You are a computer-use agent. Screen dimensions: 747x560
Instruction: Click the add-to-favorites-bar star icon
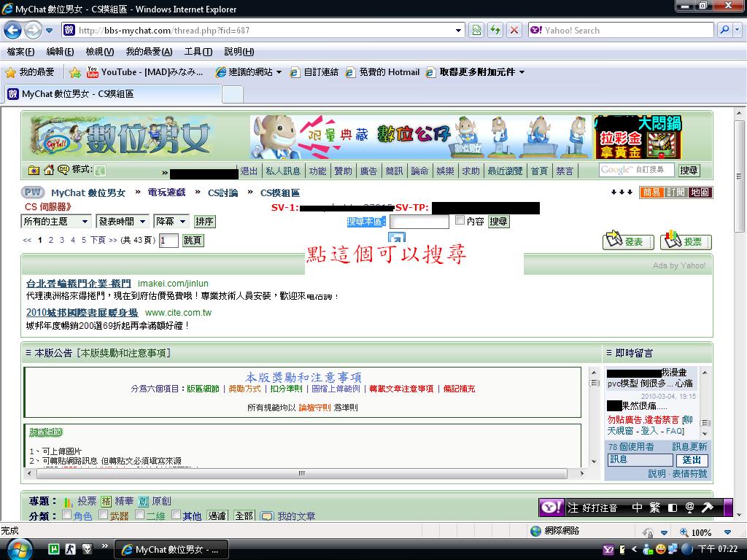pyautogui.click(x=75, y=72)
